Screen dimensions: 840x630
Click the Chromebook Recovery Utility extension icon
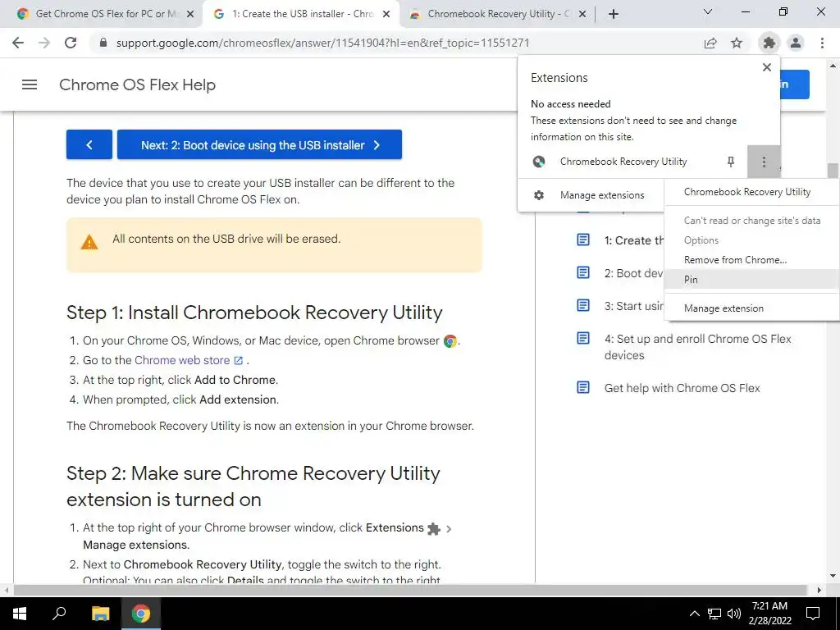(539, 162)
